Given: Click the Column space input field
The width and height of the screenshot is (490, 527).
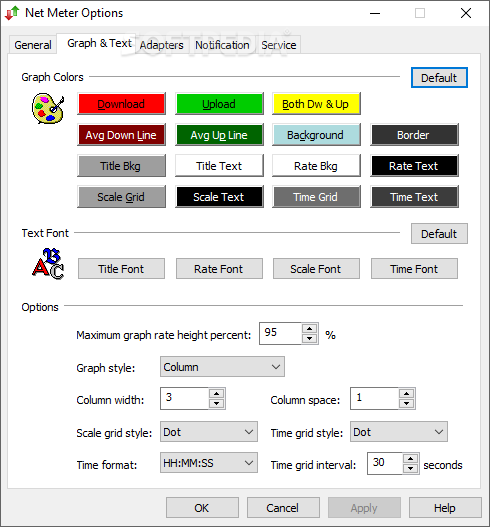Looking at the screenshot, I should [374, 398].
